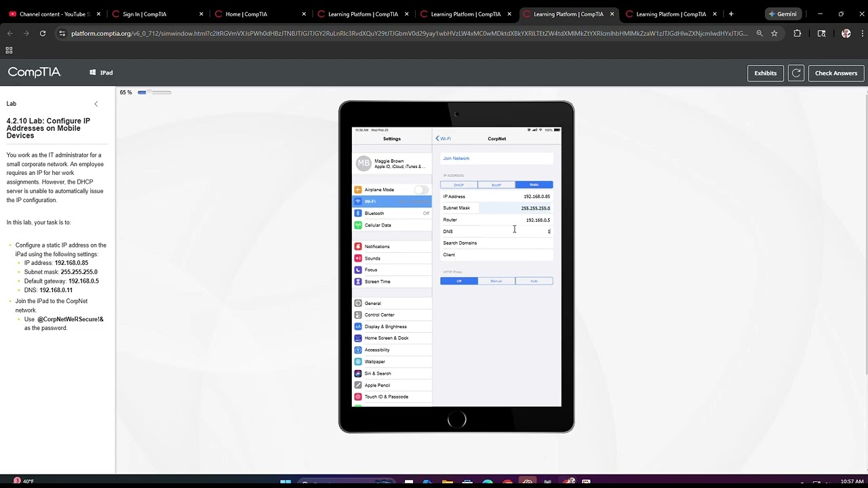Tap the Wi-Fi icon in Settings sidebar

(358, 201)
